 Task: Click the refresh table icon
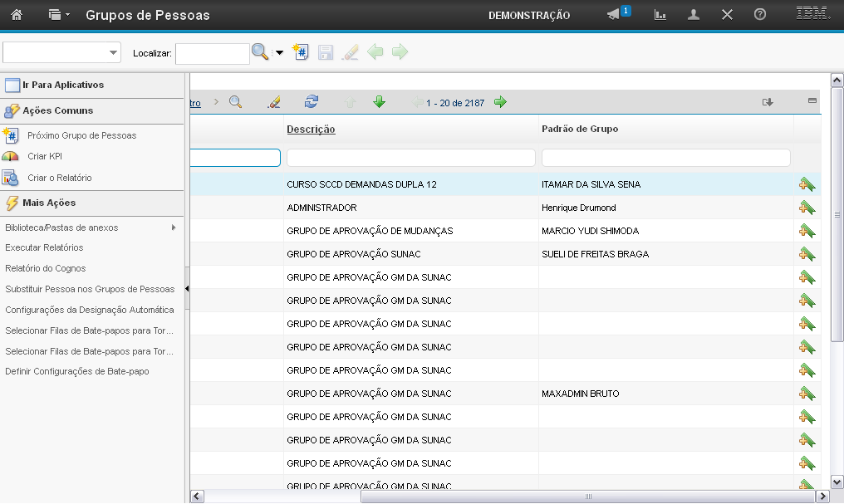312,102
